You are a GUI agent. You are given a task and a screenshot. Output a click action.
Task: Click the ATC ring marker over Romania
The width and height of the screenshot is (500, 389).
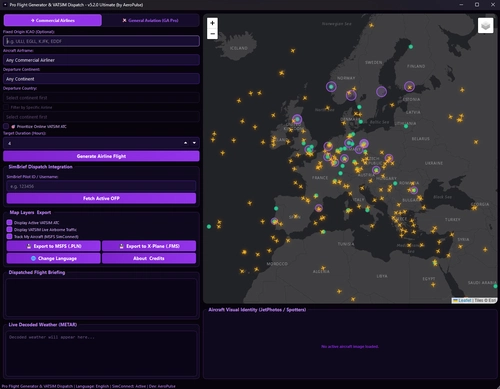point(414,190)
